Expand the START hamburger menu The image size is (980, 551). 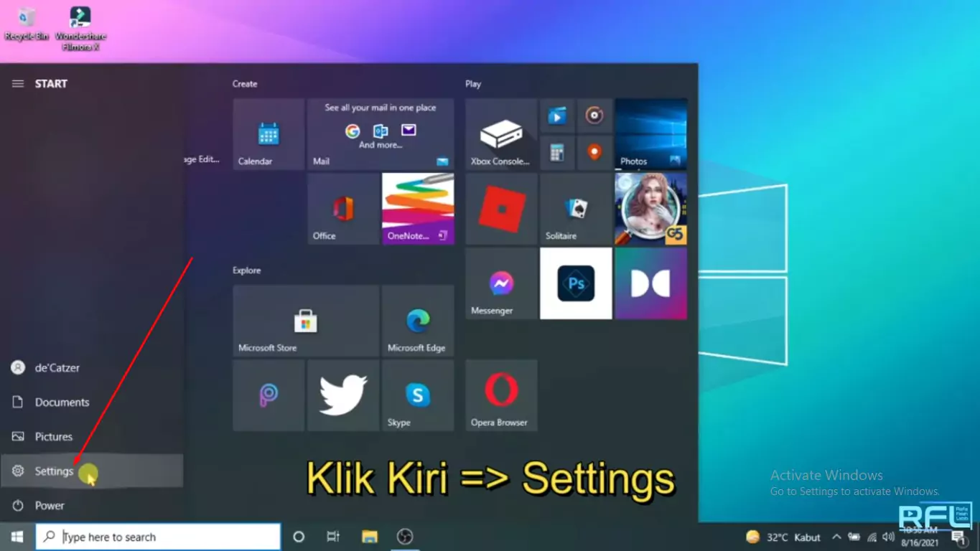coord(18,84)
